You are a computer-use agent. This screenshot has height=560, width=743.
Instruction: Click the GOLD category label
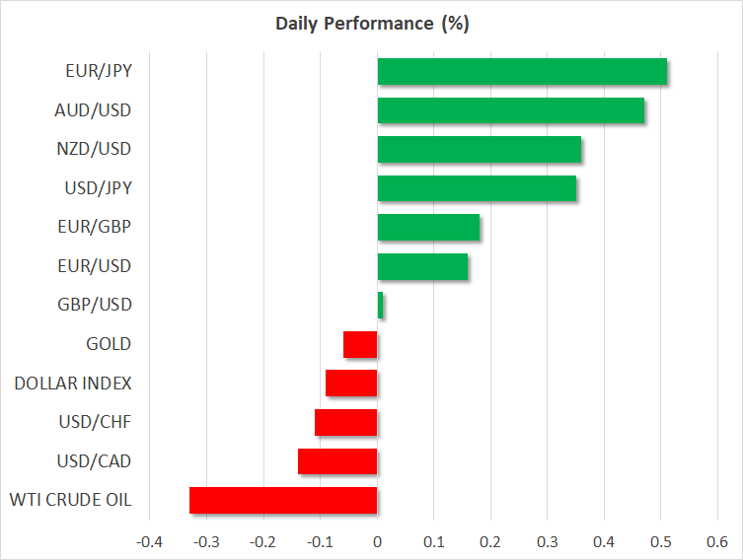(109, 344)
